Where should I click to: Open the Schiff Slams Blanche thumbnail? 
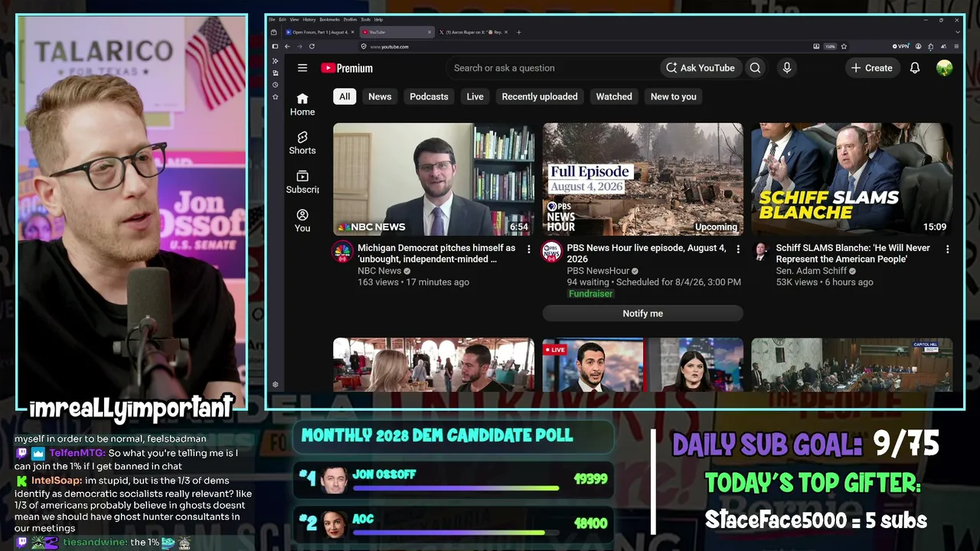pyautogui.click(x=852, y=179)
